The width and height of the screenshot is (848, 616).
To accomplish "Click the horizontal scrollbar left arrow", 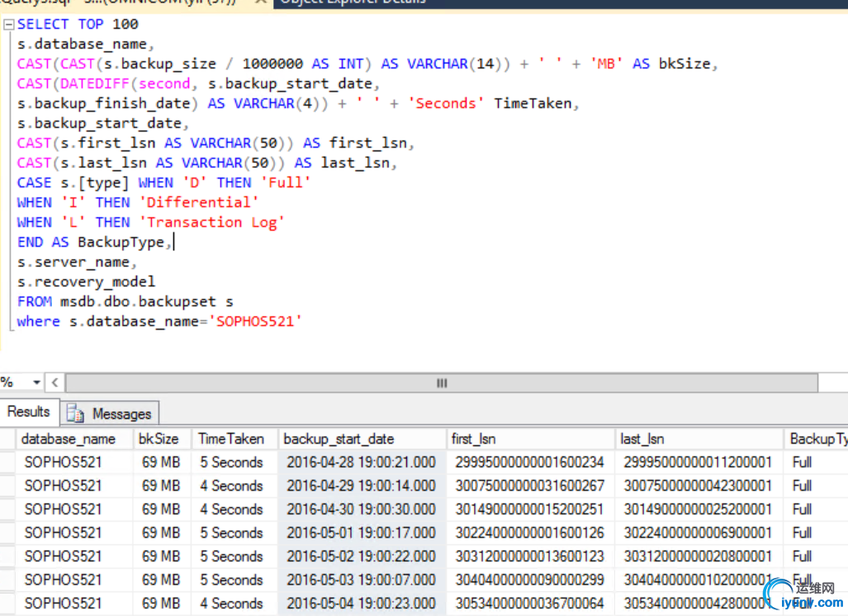I will point(55,382).
